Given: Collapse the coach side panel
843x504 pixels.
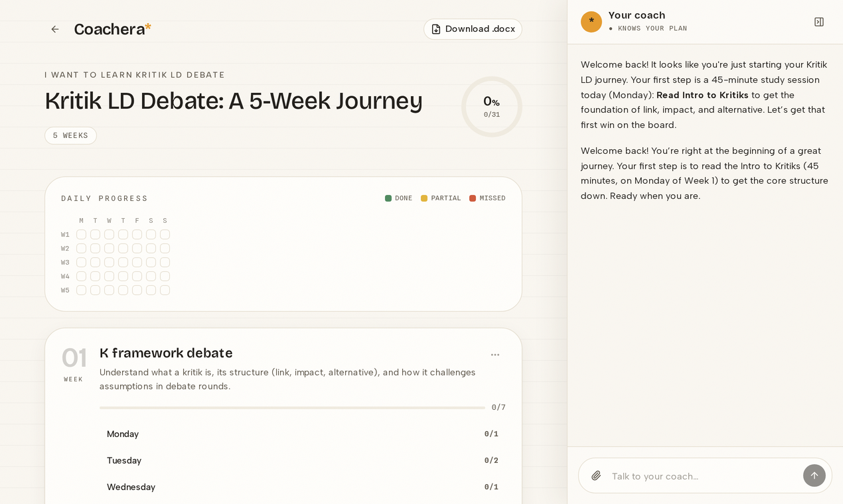Looking at the screenshot, I should pos(819,22).
